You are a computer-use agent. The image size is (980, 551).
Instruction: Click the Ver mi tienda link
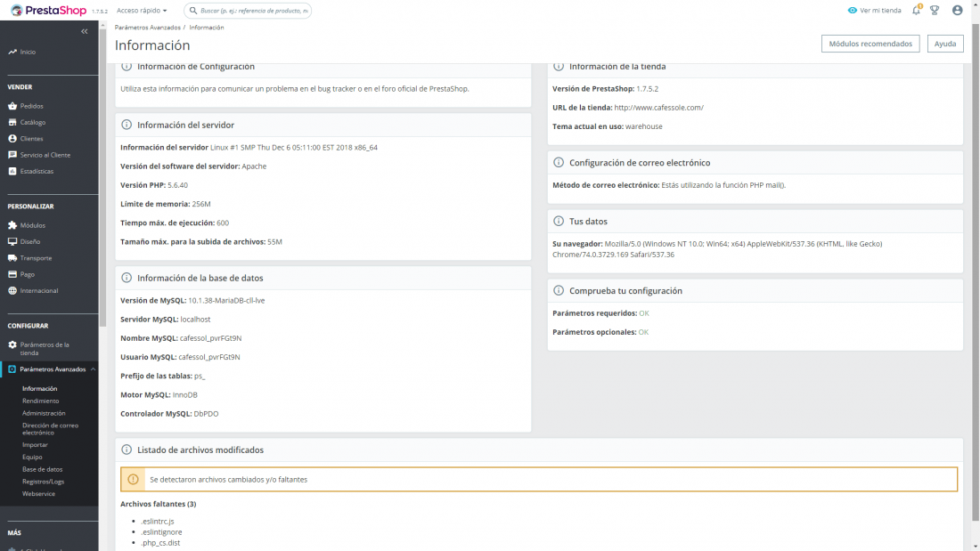880,11
